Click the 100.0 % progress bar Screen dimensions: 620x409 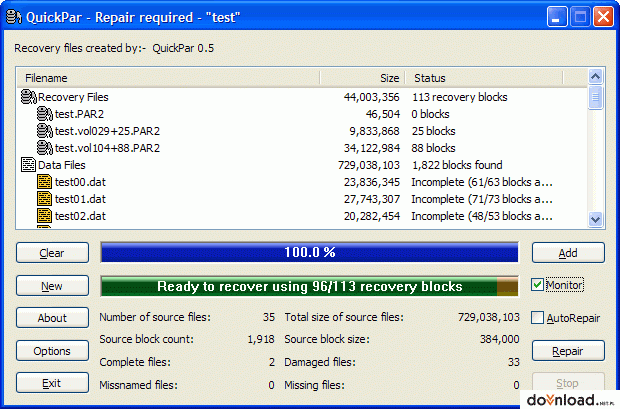[309, 252]
